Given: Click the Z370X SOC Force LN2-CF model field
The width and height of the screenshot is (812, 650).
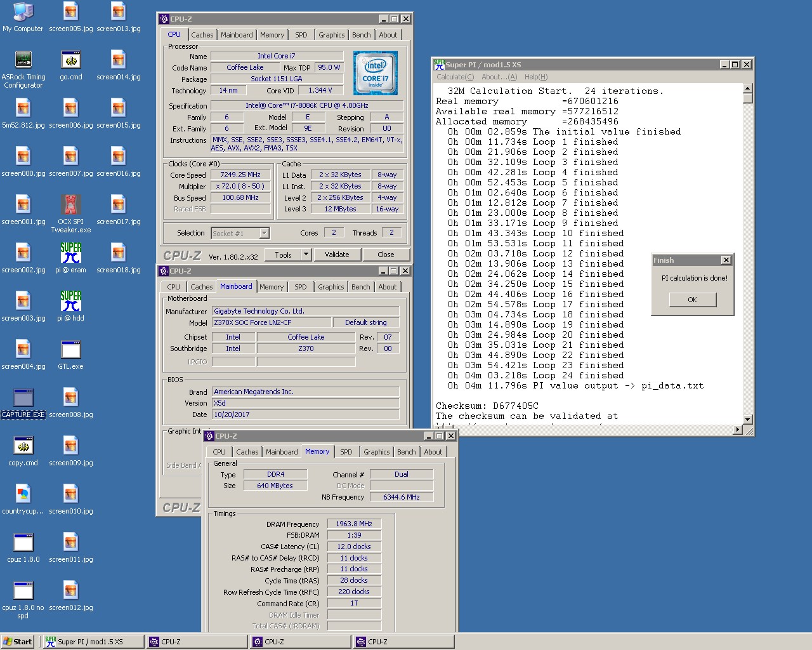Looking at the screenshot, I should (x=271, y=322).
